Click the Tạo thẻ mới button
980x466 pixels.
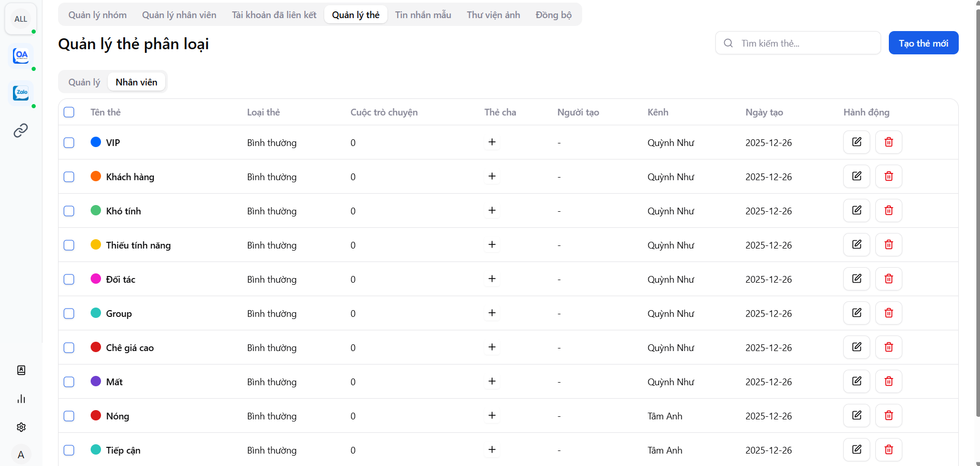point(923,43)
